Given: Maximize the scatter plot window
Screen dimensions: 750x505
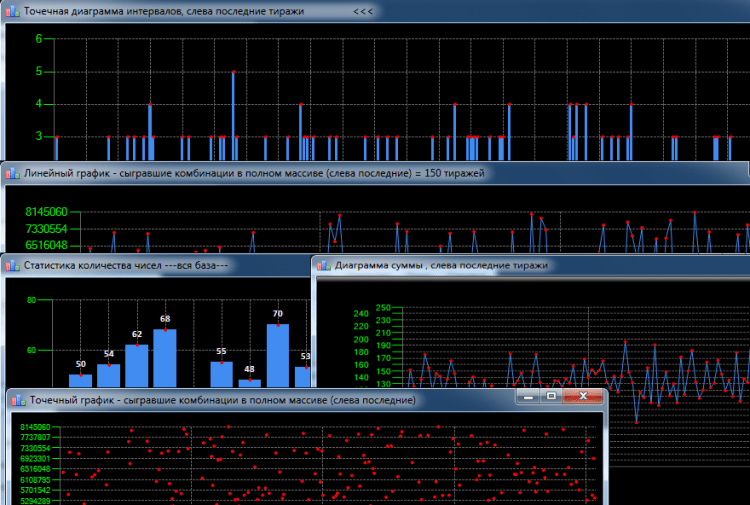Looking at the screenshot, I should (x=550, y=397).
